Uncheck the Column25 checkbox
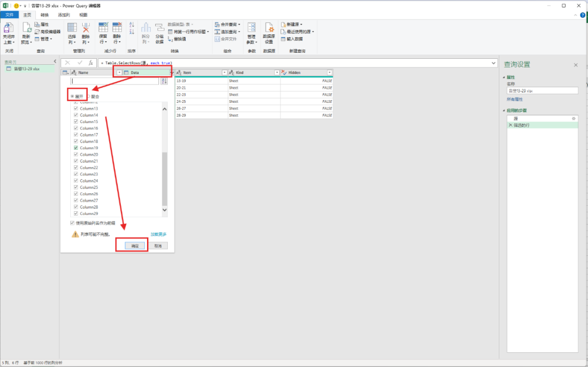The width and height of the screenshot is (588, 367). (x=76, y=187)
